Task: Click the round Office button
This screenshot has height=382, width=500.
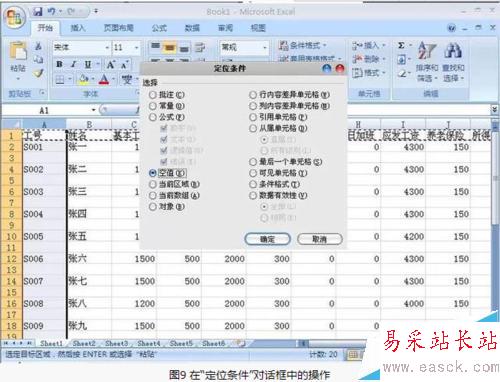Action: click(15, 17)
